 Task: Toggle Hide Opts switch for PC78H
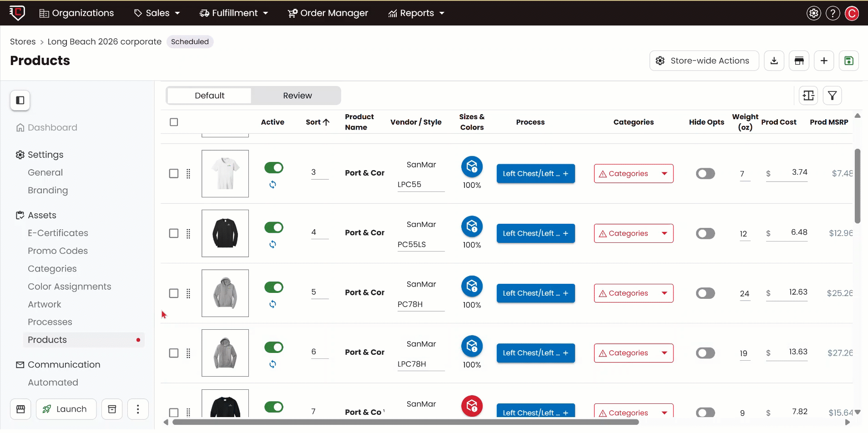706,293
